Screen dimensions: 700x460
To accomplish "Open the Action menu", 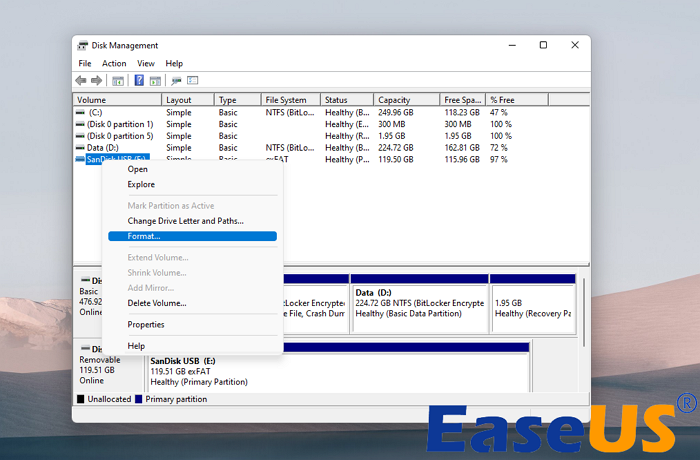I will click(114, 63).
